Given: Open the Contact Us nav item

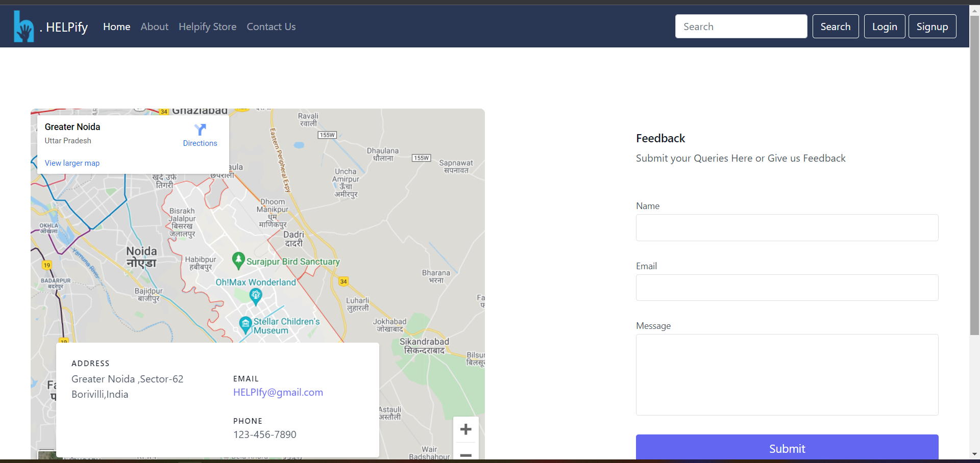Looking at the screenshot, I should coord(271,27).
